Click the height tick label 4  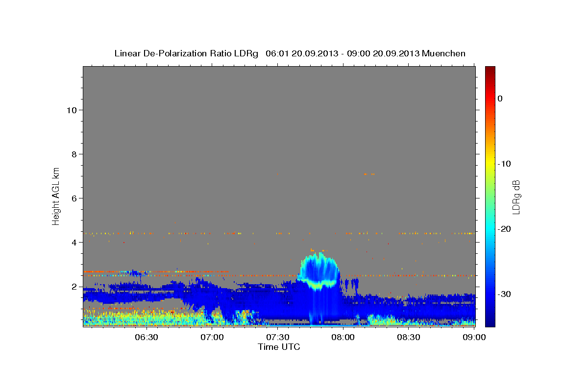(75, 242)
